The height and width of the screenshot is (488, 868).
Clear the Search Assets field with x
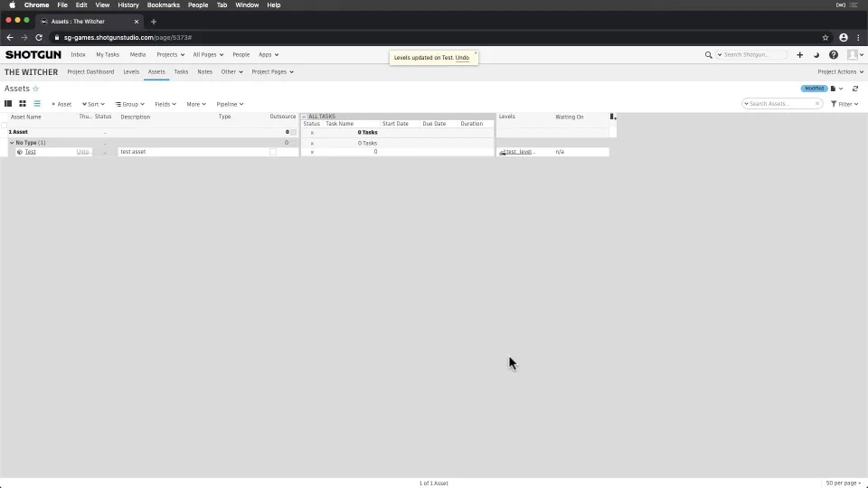point(817,103)
